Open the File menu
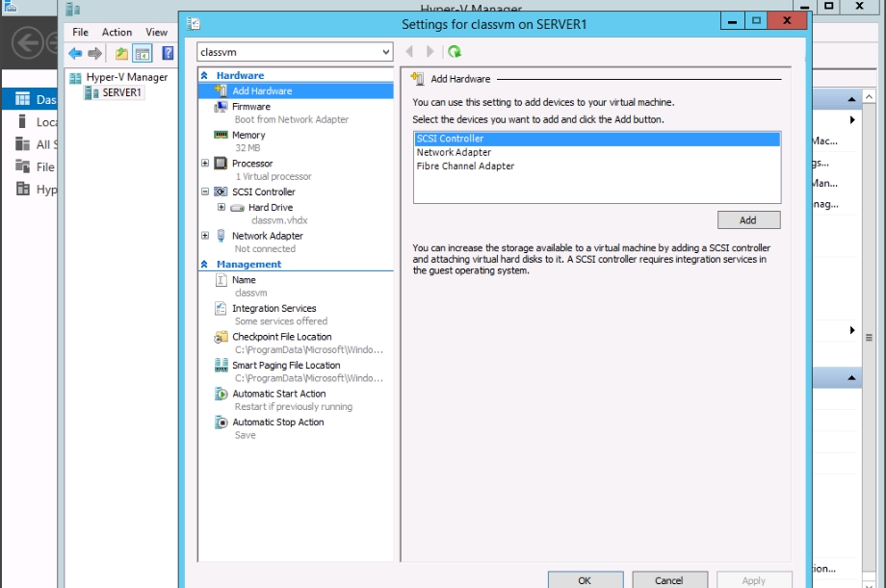 pyautogui.click(x=81, y=33)
